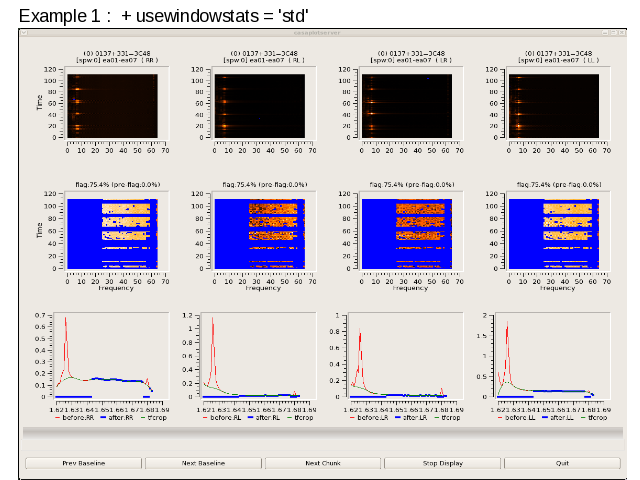Click the 'Frequency' axis label under the RL flag plot
Viewport: 640px width, 480px height.
click(x=263, y=288)
